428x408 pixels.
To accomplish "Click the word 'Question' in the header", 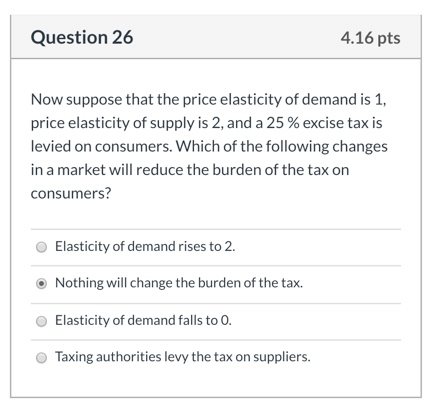I will point(69,37).
